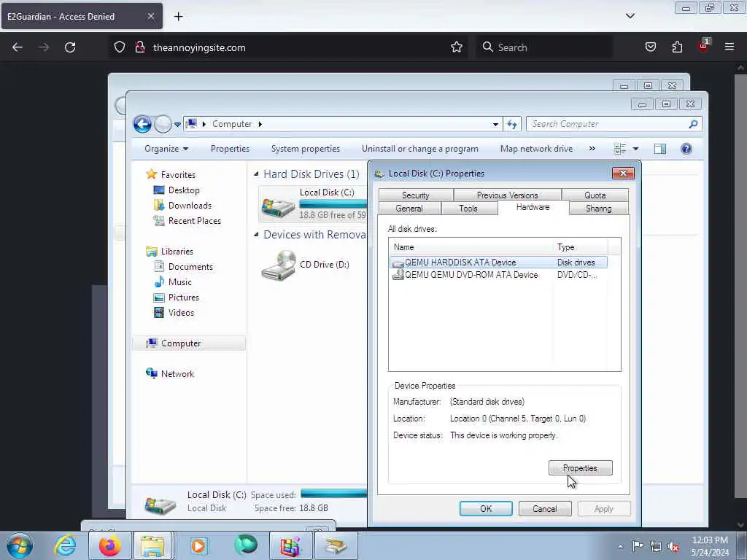This screenshot has height=560, width=747.
Task: Bookmark this page with the star
Action: point(457,47)
